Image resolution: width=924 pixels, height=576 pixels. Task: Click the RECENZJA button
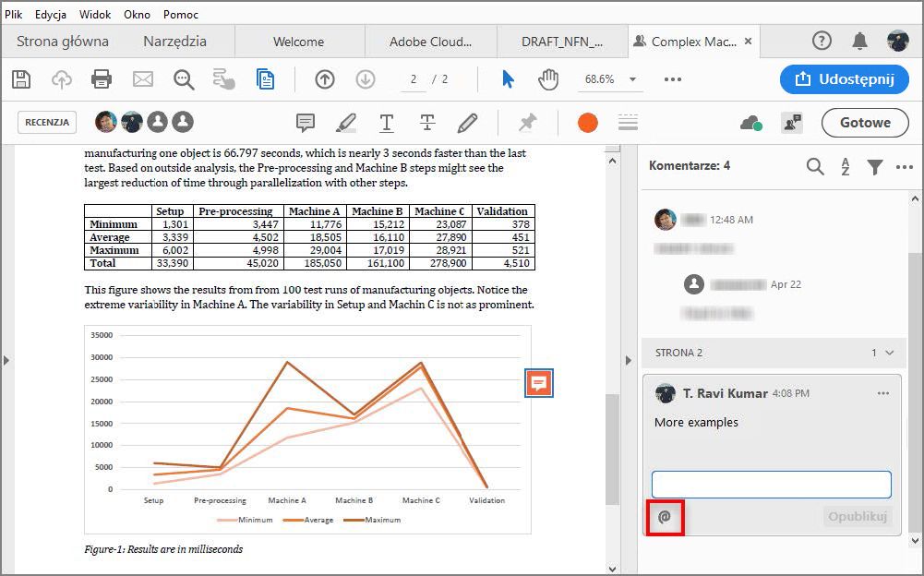tap(47, 122)
